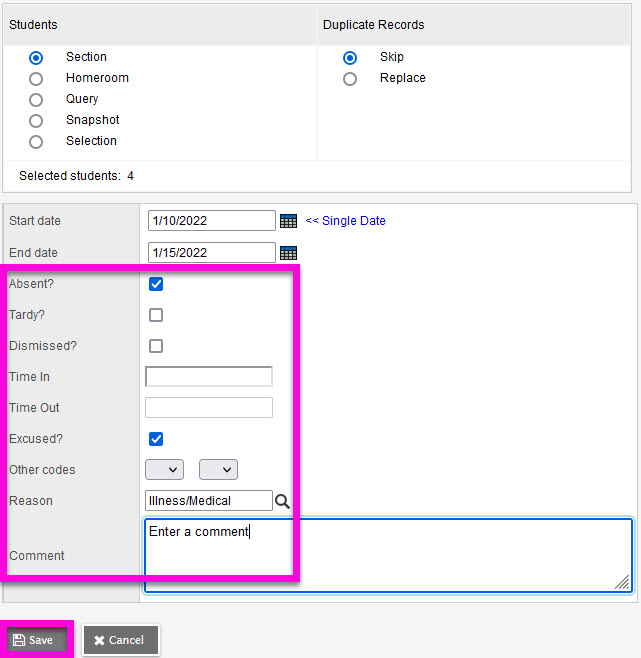Check the Tardy? checkbox
This screenshot has width=641, height=658.
click(156, 315)
